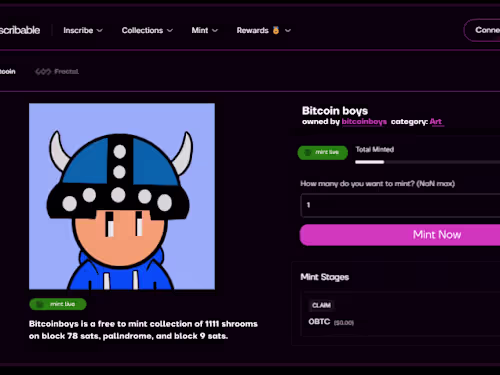
Task: Click the Mint Now button
Action: pos(400,235)
